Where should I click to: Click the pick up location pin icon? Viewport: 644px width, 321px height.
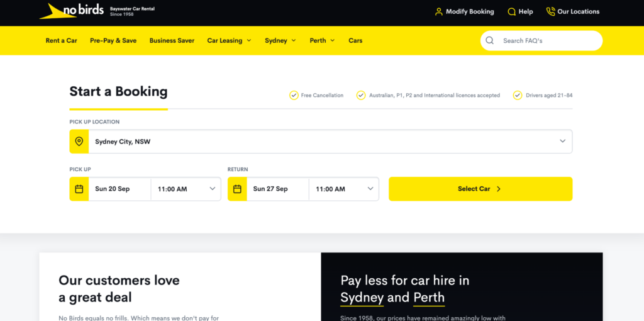79,142
